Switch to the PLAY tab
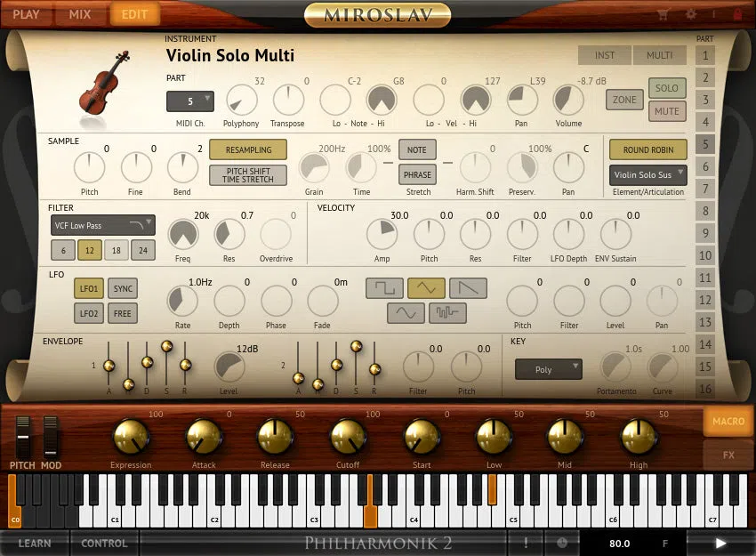This screenshot has width=756, height=556. (x=26, y=14)
